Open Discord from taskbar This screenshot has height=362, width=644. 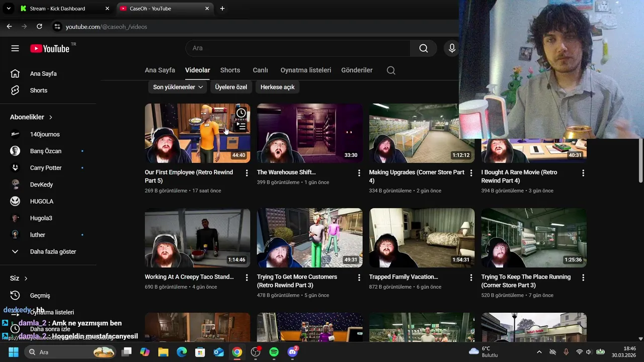[x=292, y=352]
